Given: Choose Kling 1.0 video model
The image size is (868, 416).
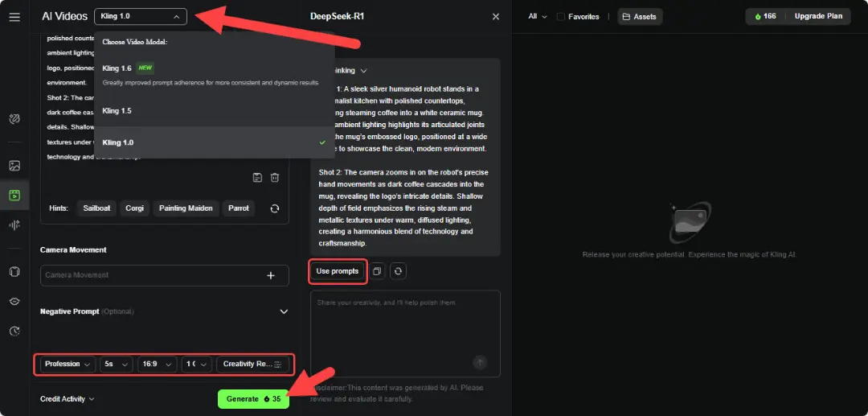Looking at the screenshot, I should click(215, 142).
